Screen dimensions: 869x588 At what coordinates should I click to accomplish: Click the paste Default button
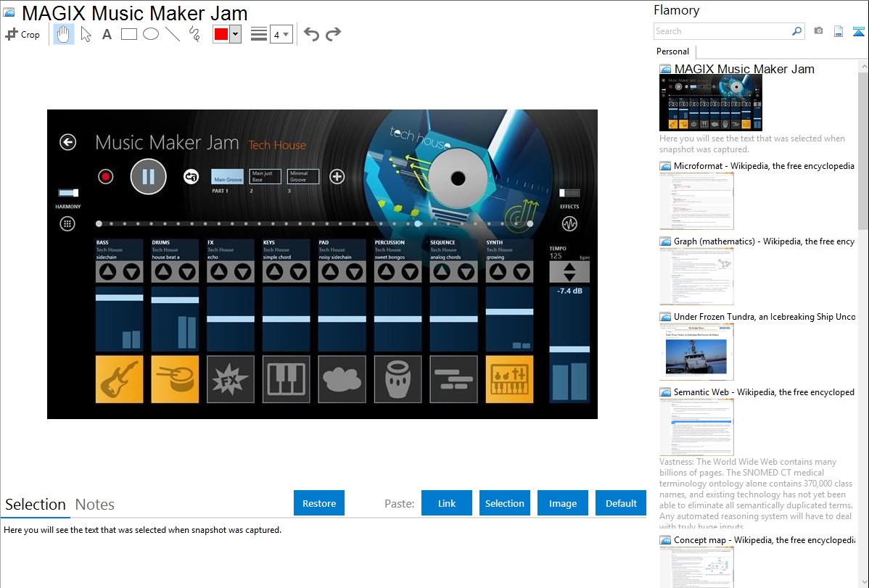(x=621, y=503)
